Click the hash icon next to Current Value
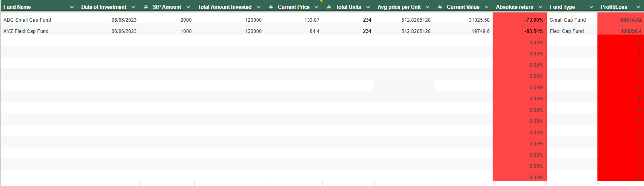 coord(440,7)
